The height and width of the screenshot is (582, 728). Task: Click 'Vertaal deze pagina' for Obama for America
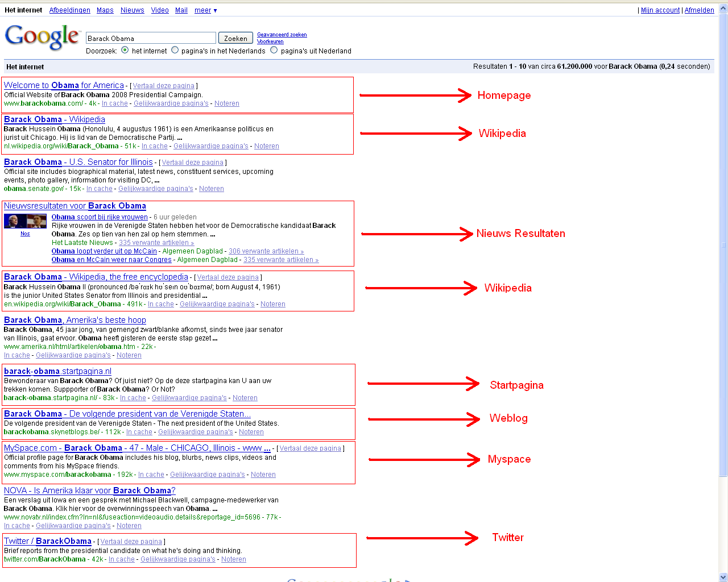(x=164, y=86)
